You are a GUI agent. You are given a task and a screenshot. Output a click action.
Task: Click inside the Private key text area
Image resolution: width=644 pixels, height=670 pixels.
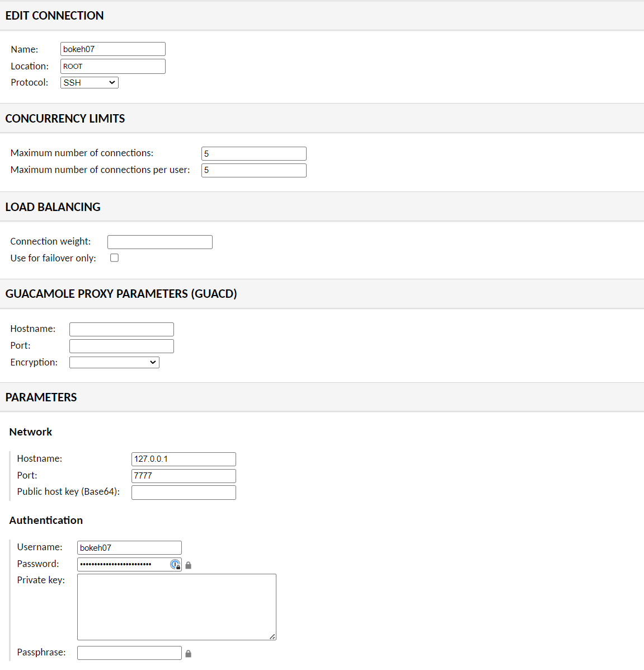pyautogui.click(x=176, y=607)
